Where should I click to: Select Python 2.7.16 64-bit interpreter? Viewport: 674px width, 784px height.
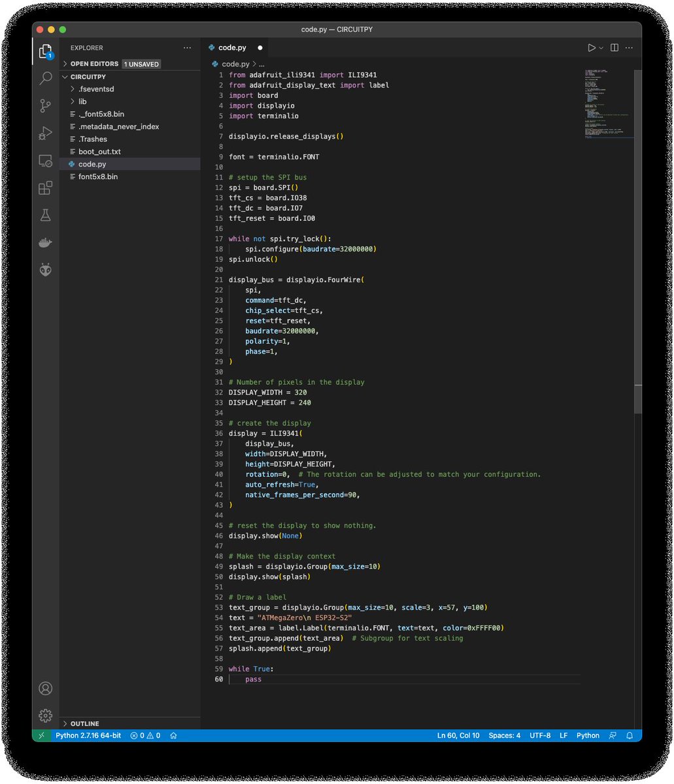88,735
